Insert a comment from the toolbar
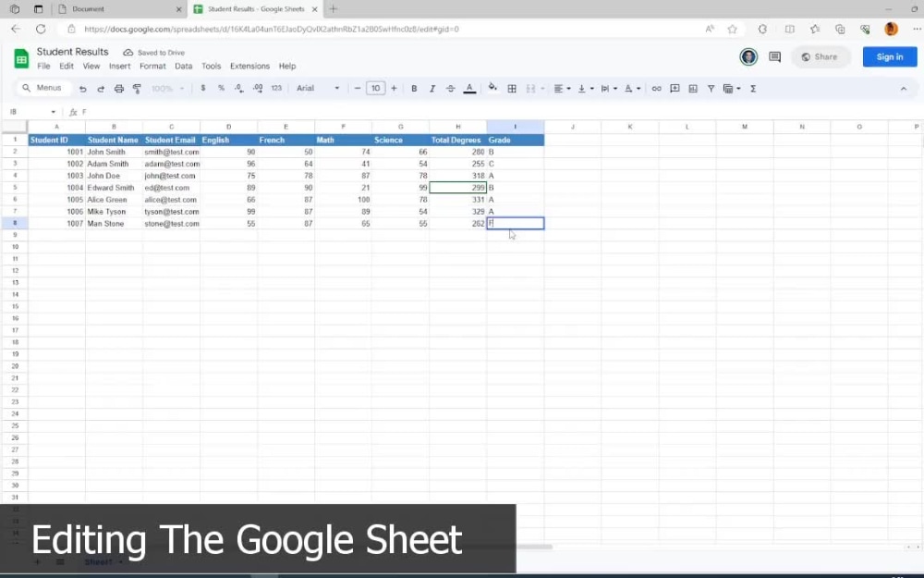Viewport: 924px width, 578px height. [675, 88]
